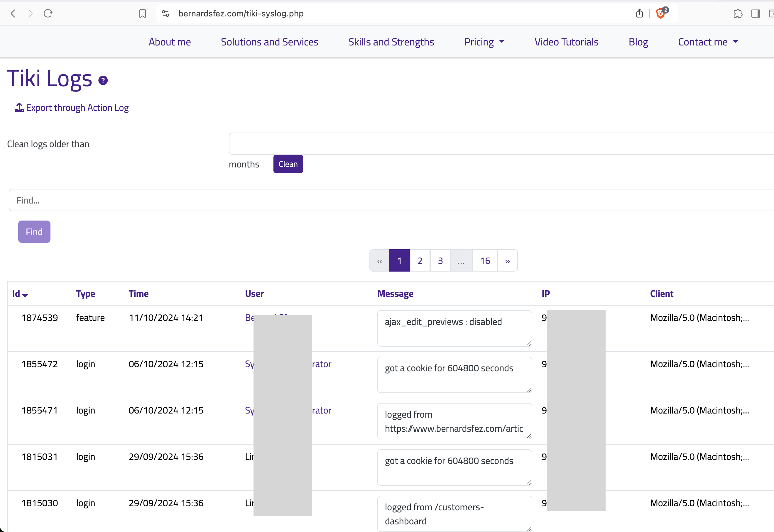The height and width of the screenshot is (532, 774).
Task: Go to next page with » arrow
Action: click(507, 261)
